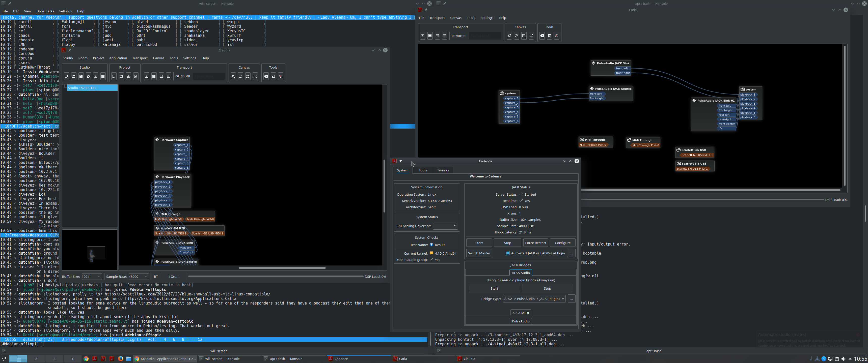Image resolution: width=868 pixels, height=363 pixels.
Task: Open Studio menu in Claudia
Action: (x=68, y=58)
